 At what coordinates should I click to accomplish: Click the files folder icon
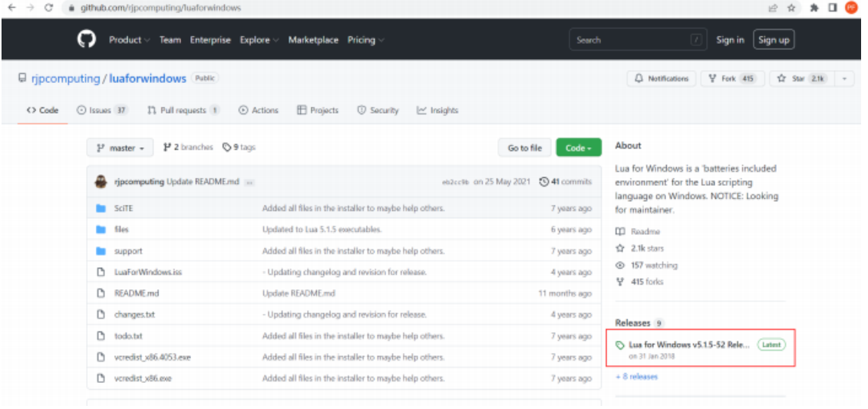pos(101,229)
